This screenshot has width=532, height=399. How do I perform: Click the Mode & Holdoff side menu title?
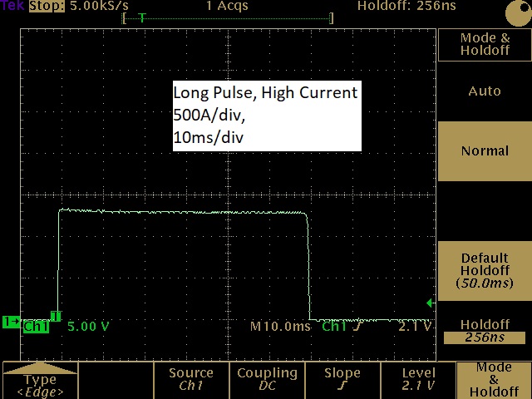485,44
